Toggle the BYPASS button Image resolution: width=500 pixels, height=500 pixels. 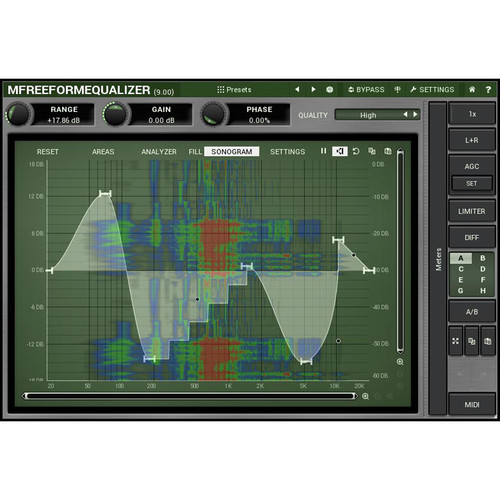pos(366,90)
